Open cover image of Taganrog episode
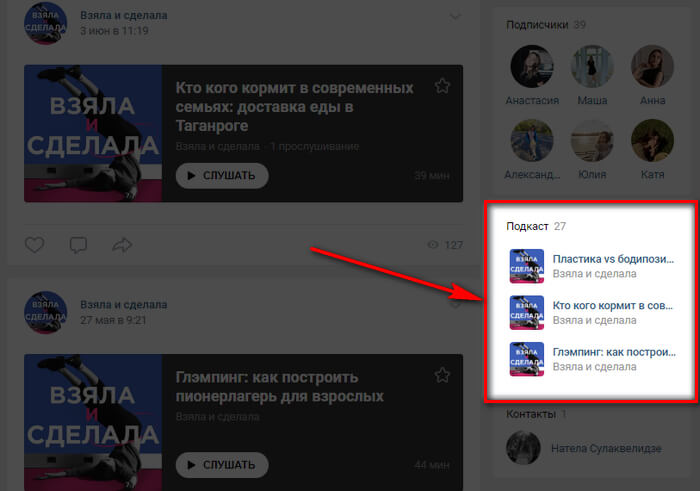The width and height of the screenshot is (700, 491). (x=93, y=133)
